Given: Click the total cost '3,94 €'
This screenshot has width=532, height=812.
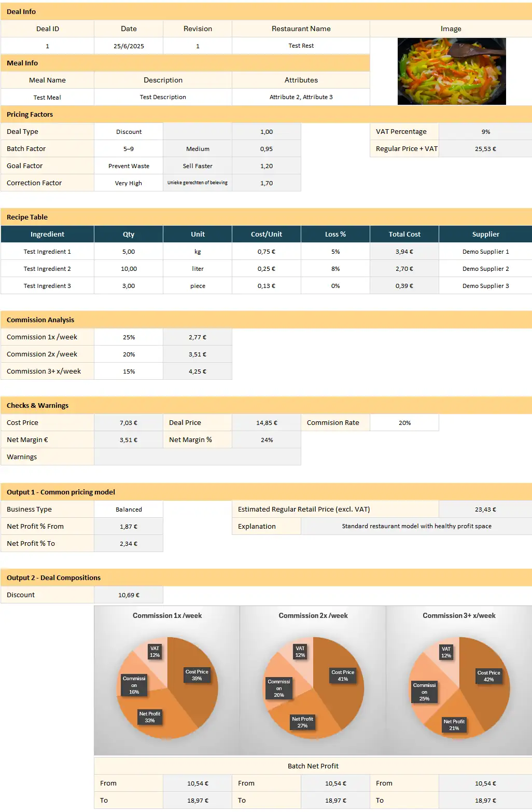Looking at the screenshot, I should pyautogui.click(x=404, y=252).
